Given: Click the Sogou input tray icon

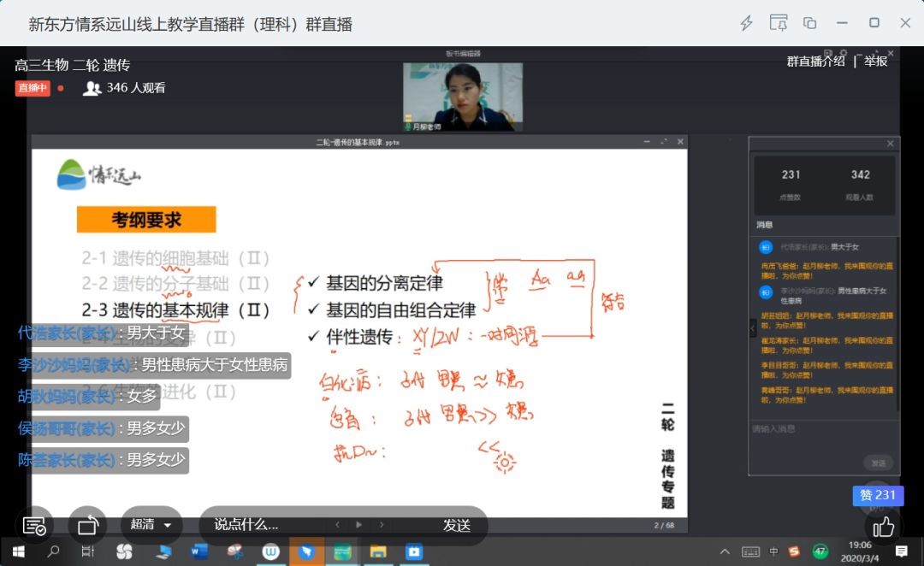Looking at the screenshot, I should click(794, 551).
